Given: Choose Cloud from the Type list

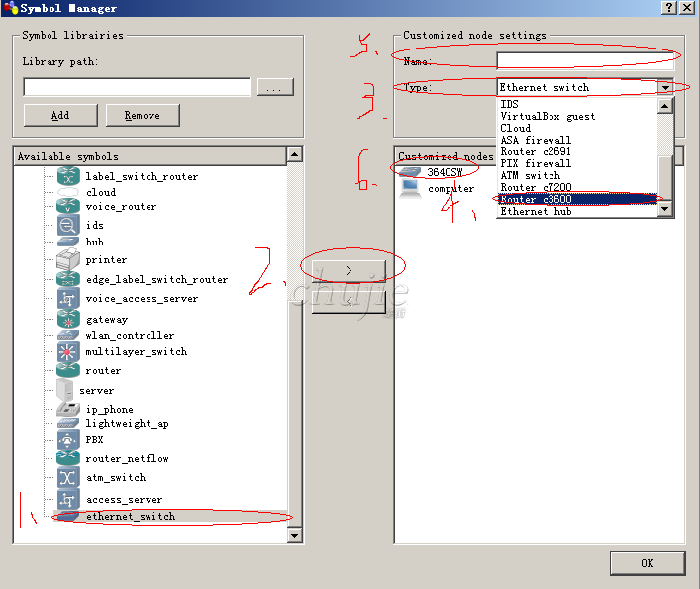Looking at the screenshot, I should click(577, 128).
